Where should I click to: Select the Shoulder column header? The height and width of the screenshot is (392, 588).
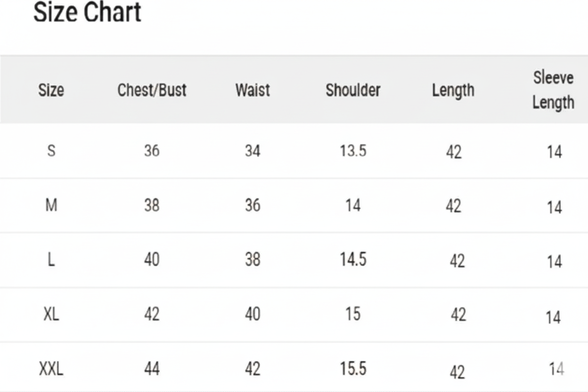(353, 90)
